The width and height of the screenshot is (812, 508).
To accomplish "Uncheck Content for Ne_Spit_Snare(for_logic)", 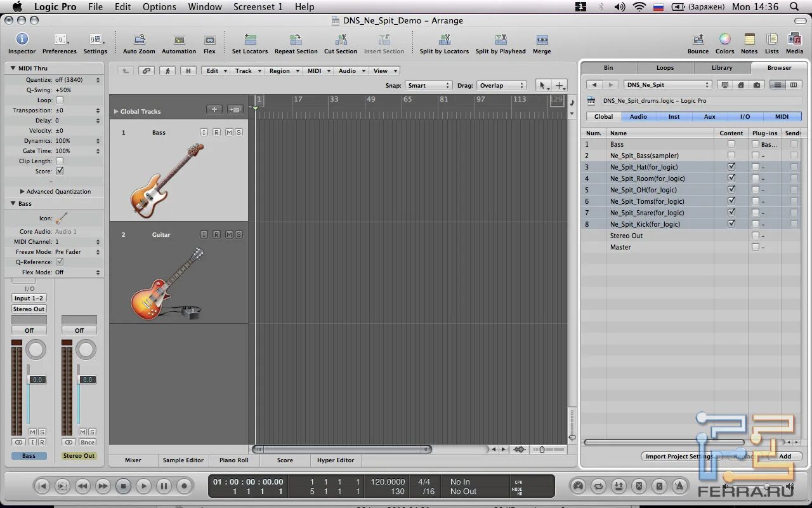I will 731,213.
